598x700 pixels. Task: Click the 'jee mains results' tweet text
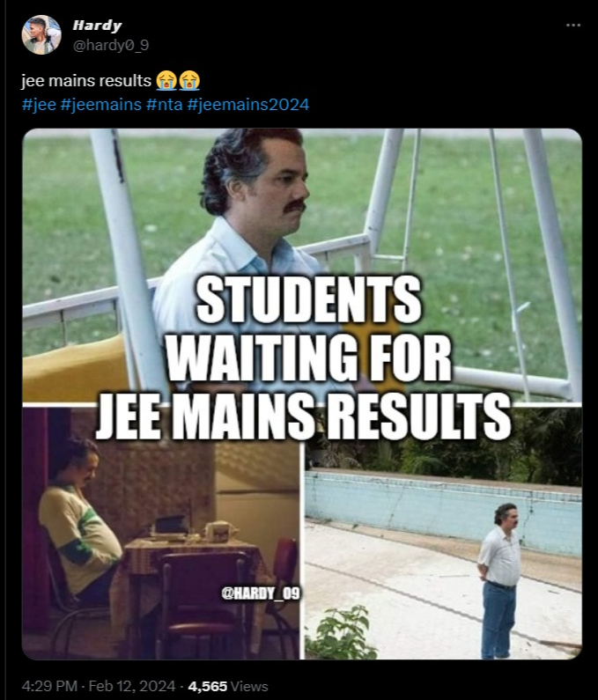tap(86, 81)
